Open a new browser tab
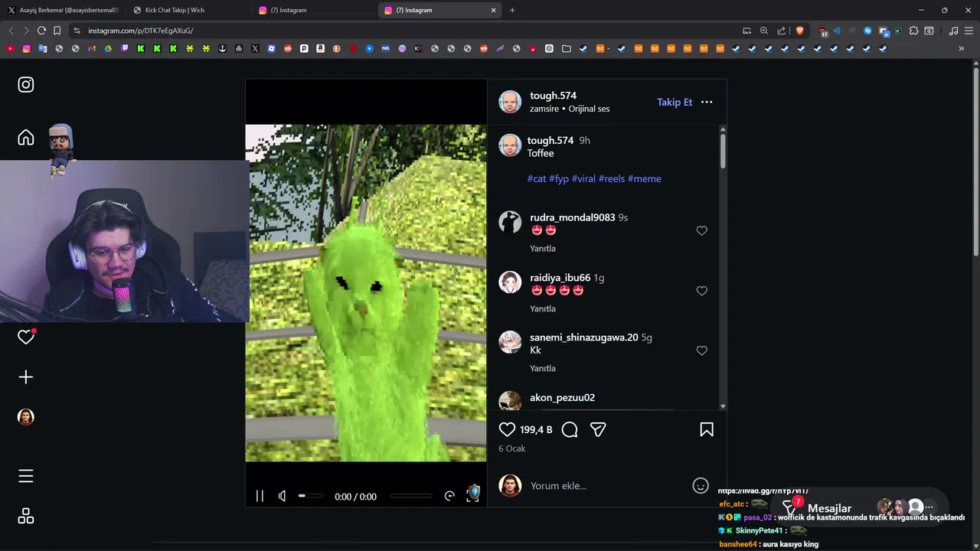The width and height of the screenshot is (980, 551). [x=512, y=10]
